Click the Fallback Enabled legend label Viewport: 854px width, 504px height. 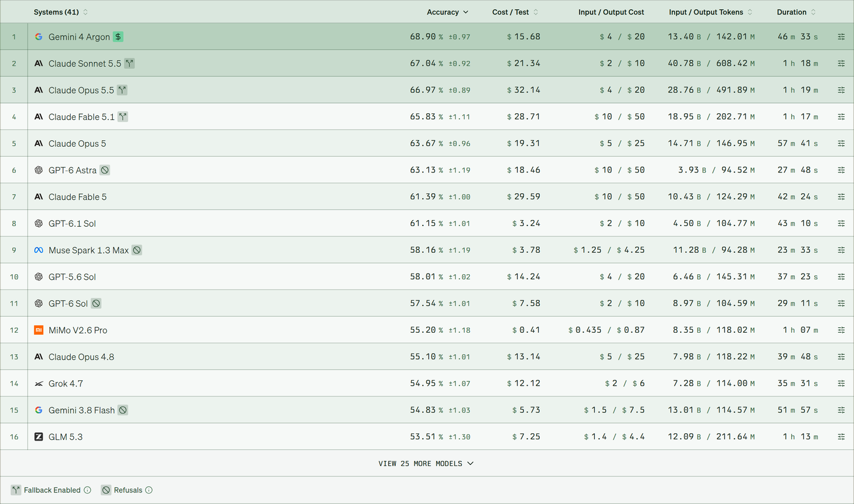pyautogui.click(x=52, y=490)
